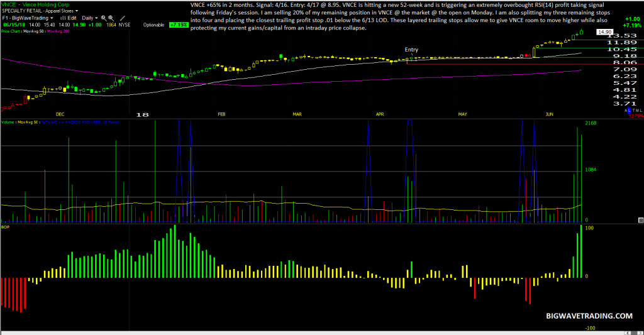Open the chart template Edit button
This screenshot has height=335, width=644.
click(68, 18)
